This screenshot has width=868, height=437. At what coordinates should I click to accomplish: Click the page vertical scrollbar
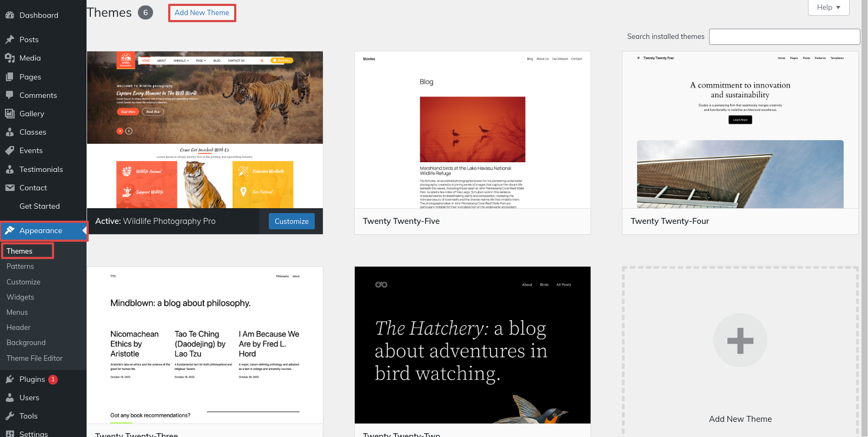[x=864, y=219]
